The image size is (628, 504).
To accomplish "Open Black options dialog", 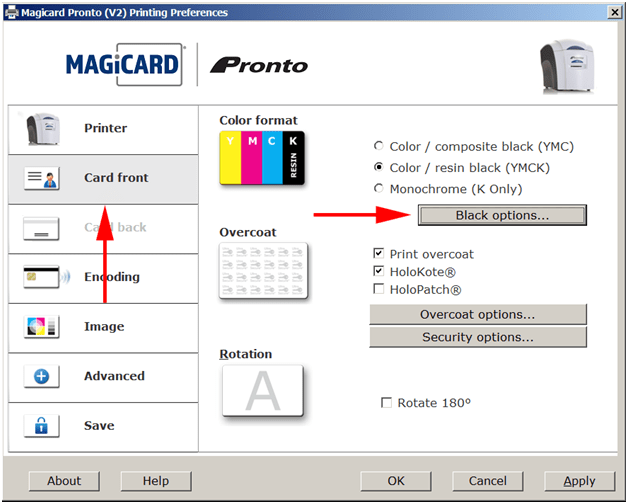I will point(502,215).
